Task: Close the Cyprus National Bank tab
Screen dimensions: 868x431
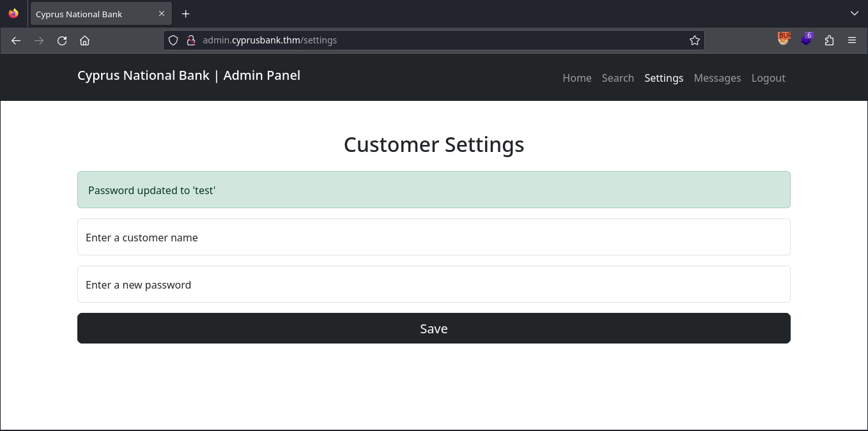Action: pos(162,13)
